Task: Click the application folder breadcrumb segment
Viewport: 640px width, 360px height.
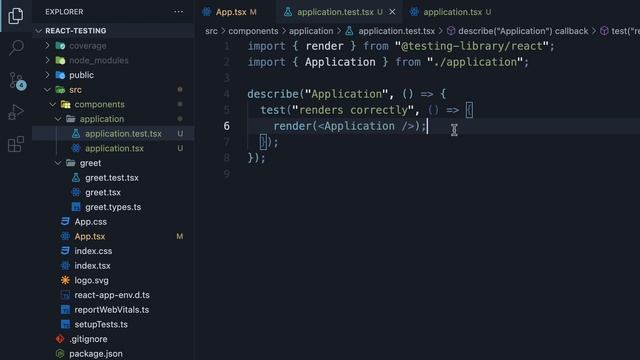Action: point(311,31)
